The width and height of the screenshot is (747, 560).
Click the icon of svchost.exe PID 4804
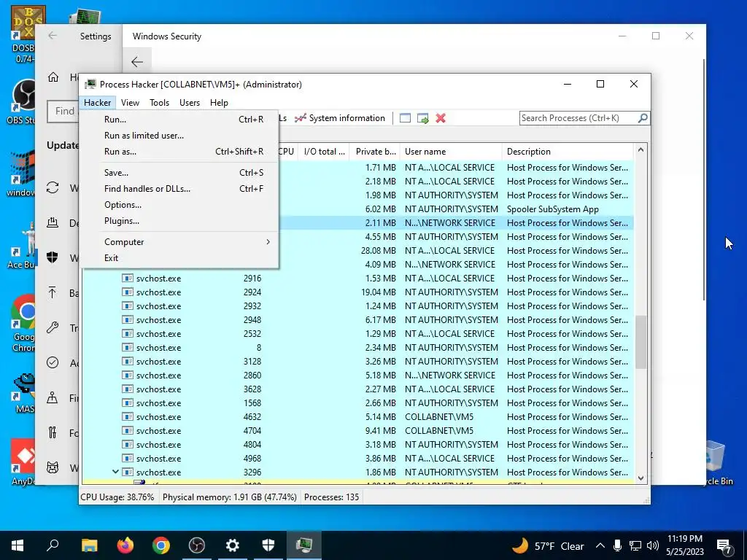click(x=127, y=444)
